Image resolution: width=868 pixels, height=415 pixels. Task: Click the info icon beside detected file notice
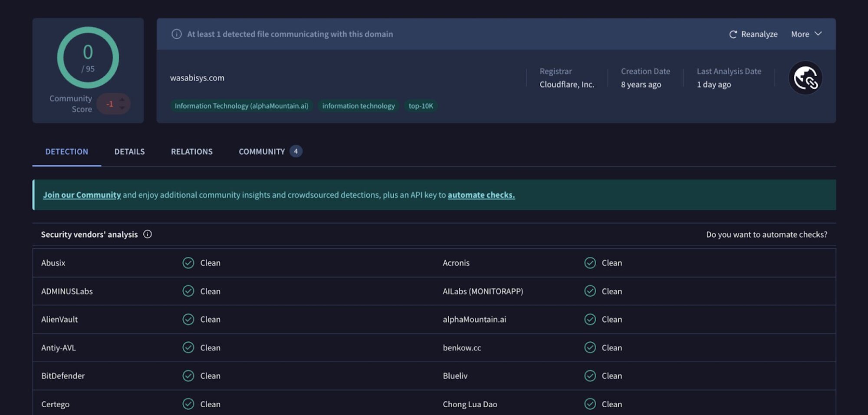click(176, 34)
